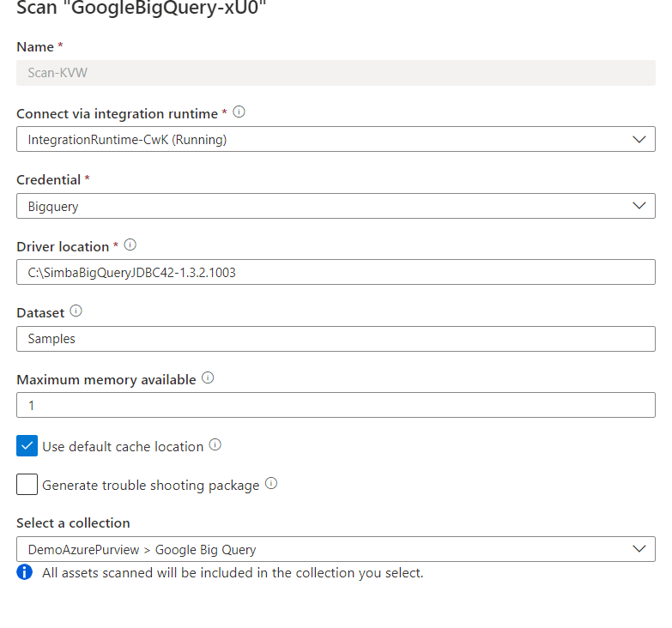672x628 pixels.
Task: Click the Maximum memory available info icon
Action: coord(208,377)
